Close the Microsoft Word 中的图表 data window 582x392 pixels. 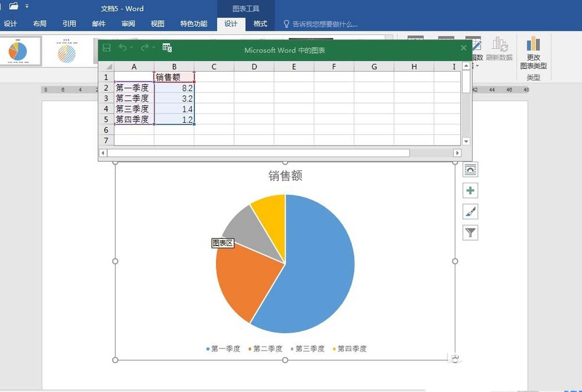[464, 48]
